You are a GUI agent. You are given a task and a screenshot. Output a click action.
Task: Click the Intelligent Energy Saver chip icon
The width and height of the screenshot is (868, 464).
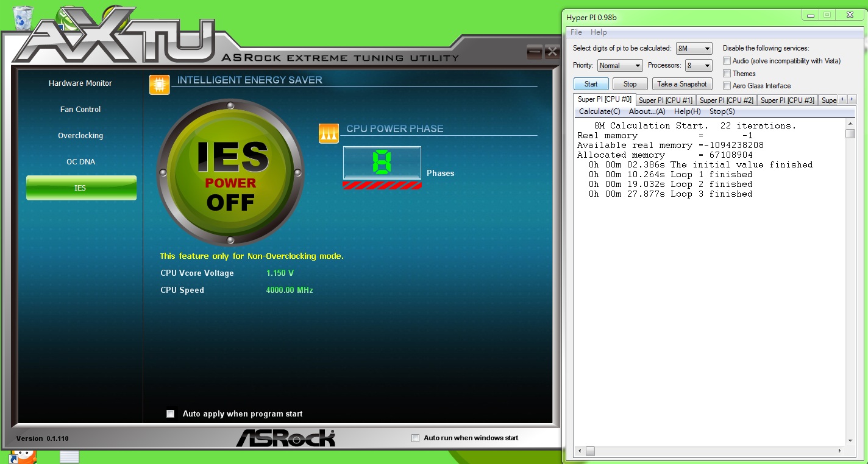click(159, 85)
